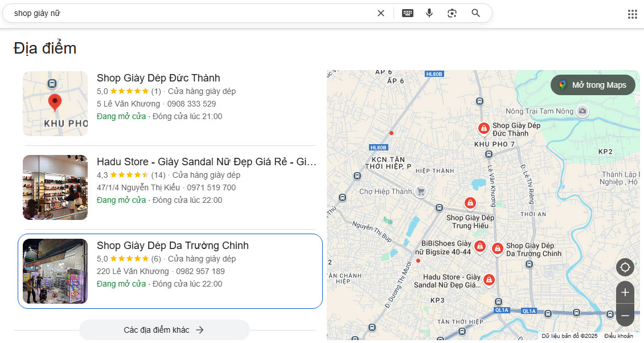Click 'Dữ liệu bản đồ ©2025' text
The image size is (644, 343).
[x=569, y=336]
